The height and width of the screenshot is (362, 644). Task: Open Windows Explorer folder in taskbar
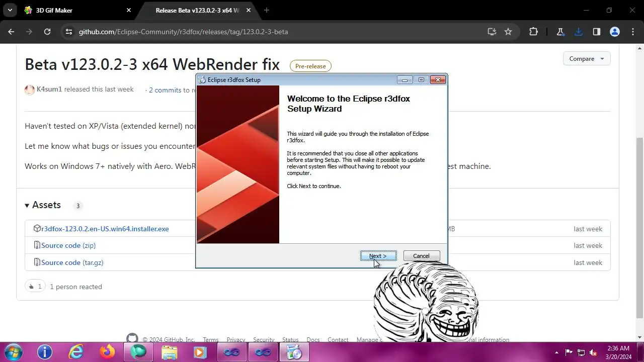[170, 352]
